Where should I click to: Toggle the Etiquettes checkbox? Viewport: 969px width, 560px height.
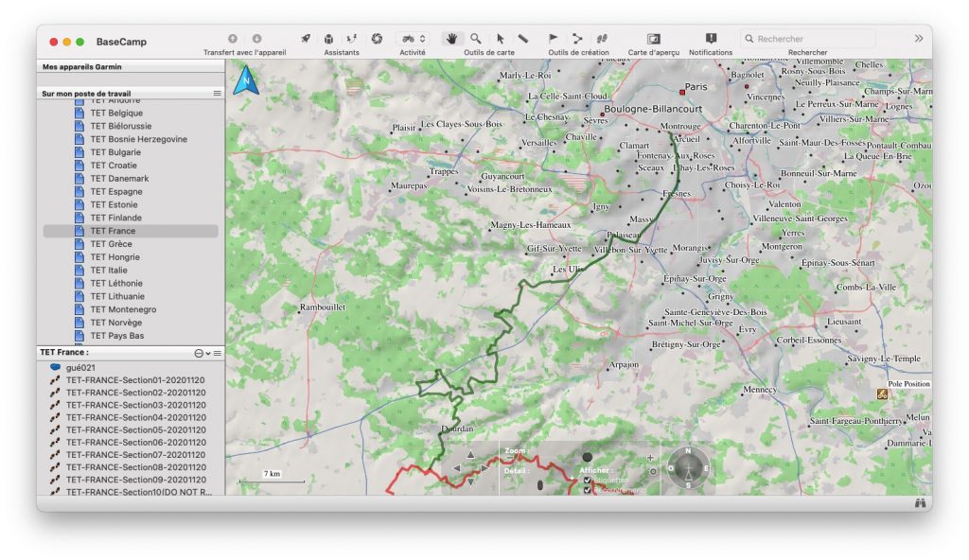pyautogui.click(x=588, y=481)
